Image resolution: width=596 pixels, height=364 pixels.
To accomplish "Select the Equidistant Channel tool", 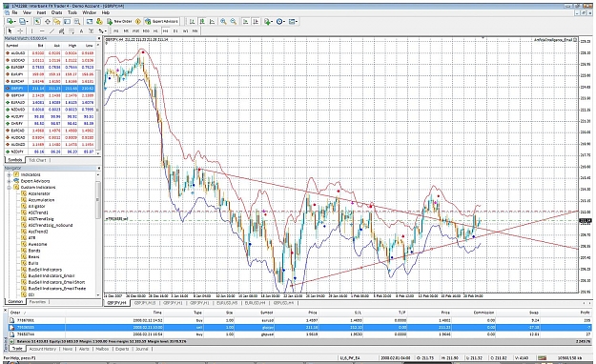I will point(62,31).
